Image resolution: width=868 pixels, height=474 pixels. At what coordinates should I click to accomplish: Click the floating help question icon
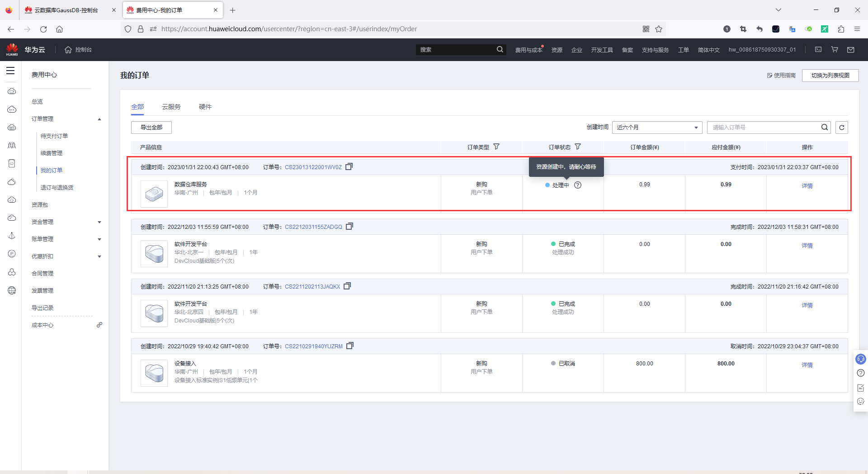pos(861,373)
